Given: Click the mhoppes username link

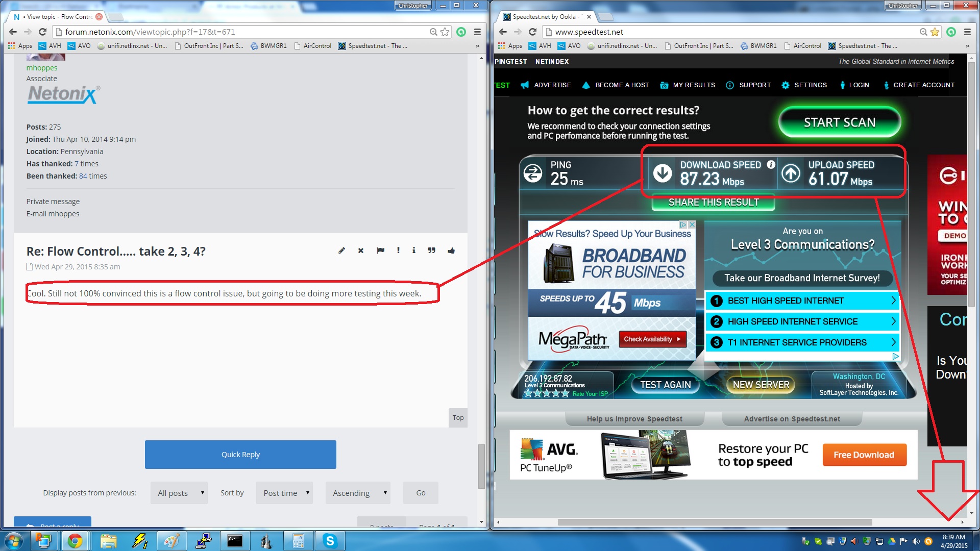Looking at the screenshot, I should pyautogui.click(x=42, y=68).
